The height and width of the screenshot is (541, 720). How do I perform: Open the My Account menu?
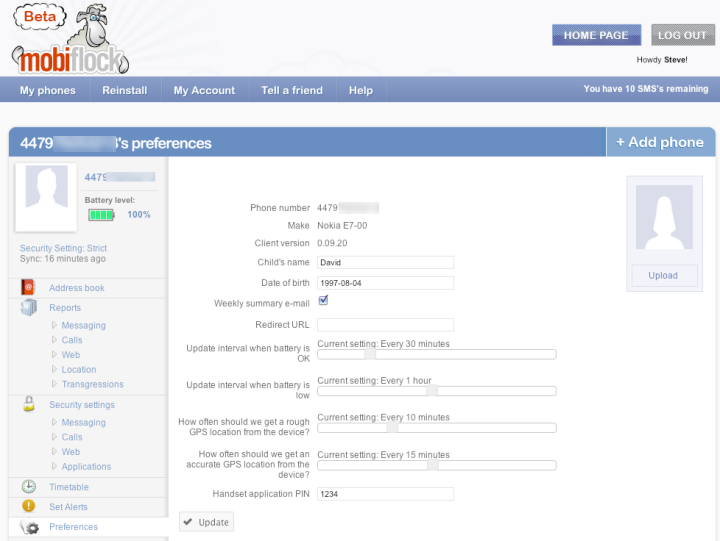pyautogui.click(x=204, y=90)
